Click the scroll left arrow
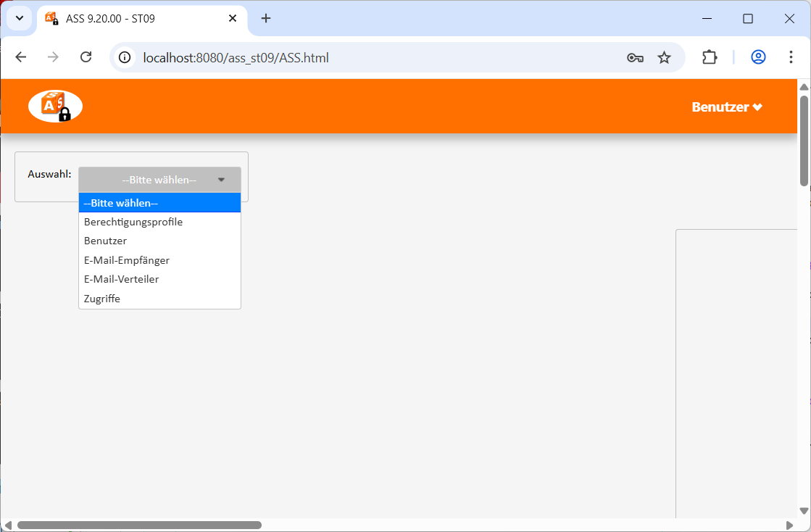The height and width of the screenshot is (532, 811). (x=8, y=525)
